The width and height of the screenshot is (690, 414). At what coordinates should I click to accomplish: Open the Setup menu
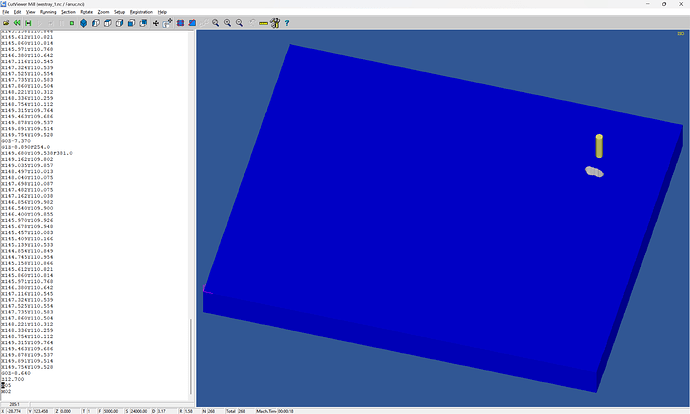pyautogui.click(x=119, y=12)
